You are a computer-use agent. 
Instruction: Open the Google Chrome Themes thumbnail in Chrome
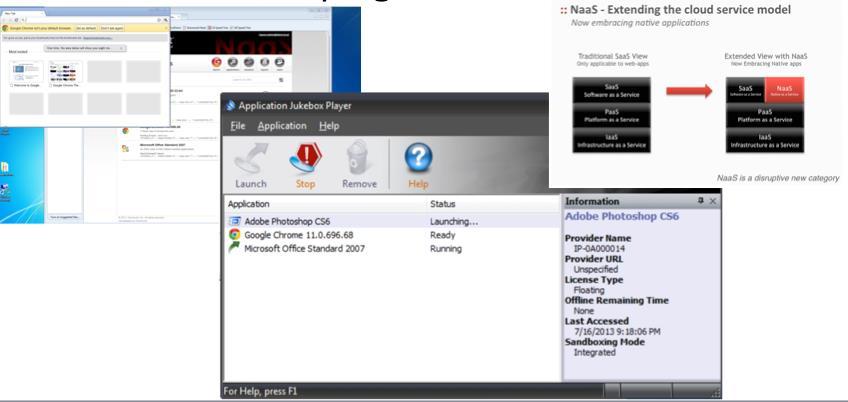[65, 71]
